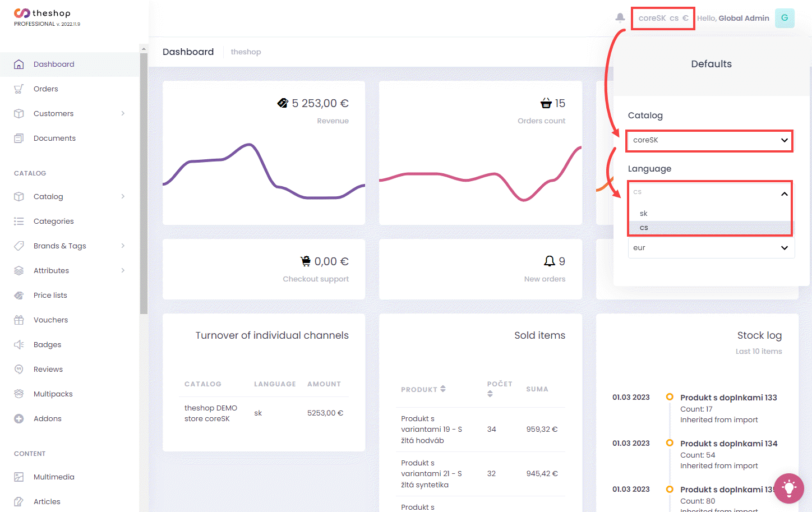The image size is (812, 512).
Task: Open the coreSK catalog dropdown
Action: click(x=709, y=140)
